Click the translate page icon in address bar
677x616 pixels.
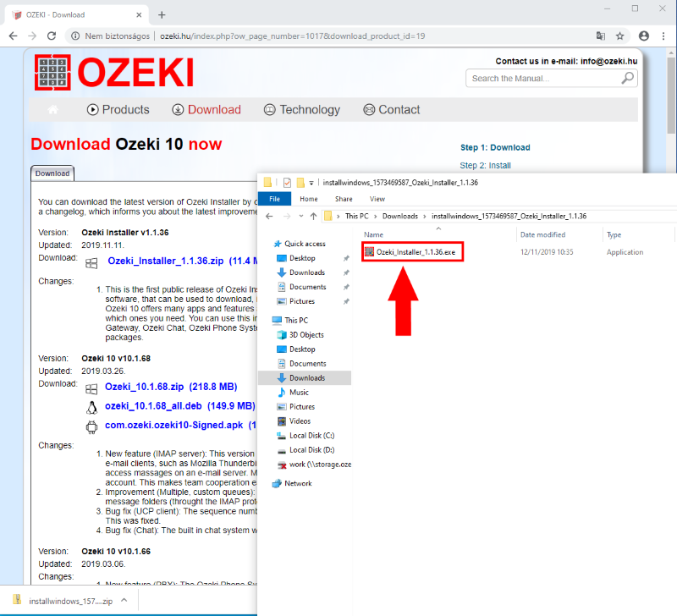pyautogui.click(x=601, y=36)
